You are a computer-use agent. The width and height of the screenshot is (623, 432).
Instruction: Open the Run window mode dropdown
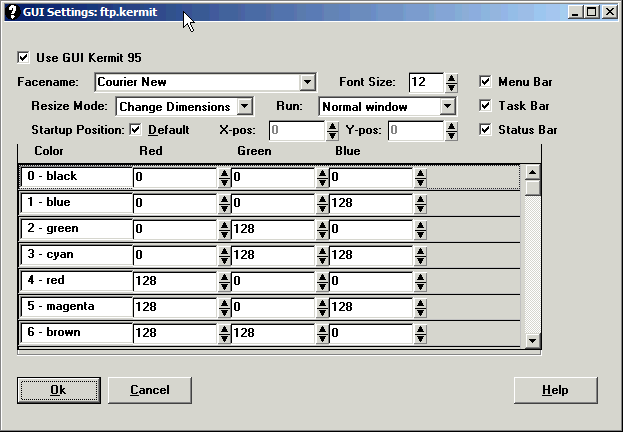click(447, 106)
